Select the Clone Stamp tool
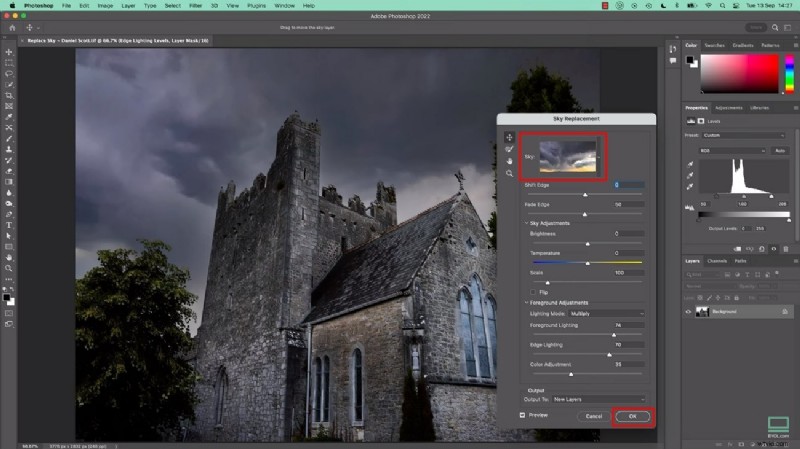Image resolution: width=800 pixels, height=449 pixels. click(9, 149)
